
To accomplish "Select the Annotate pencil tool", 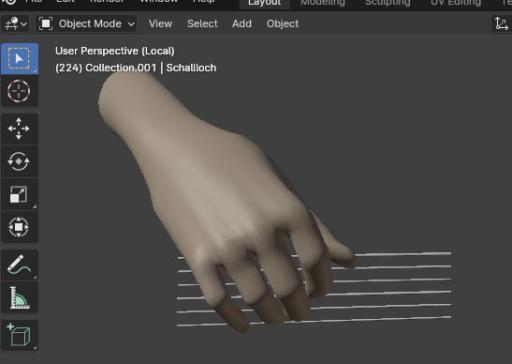I will [19, 265].
